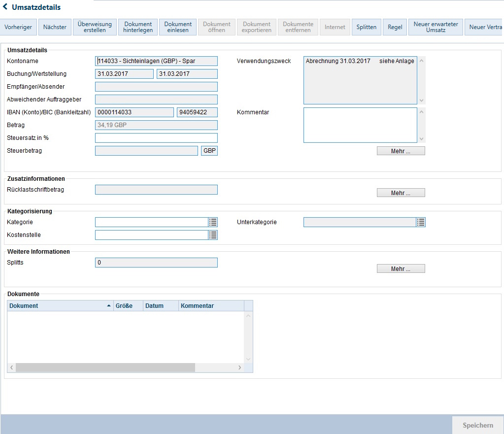The width and height of the screenshot is (504, 434).
Task: Click the Nächster toolbar button
Action: (x=55, y=27)
